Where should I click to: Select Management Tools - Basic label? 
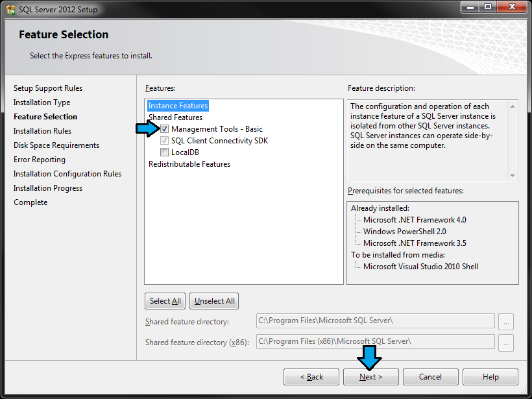217,129
